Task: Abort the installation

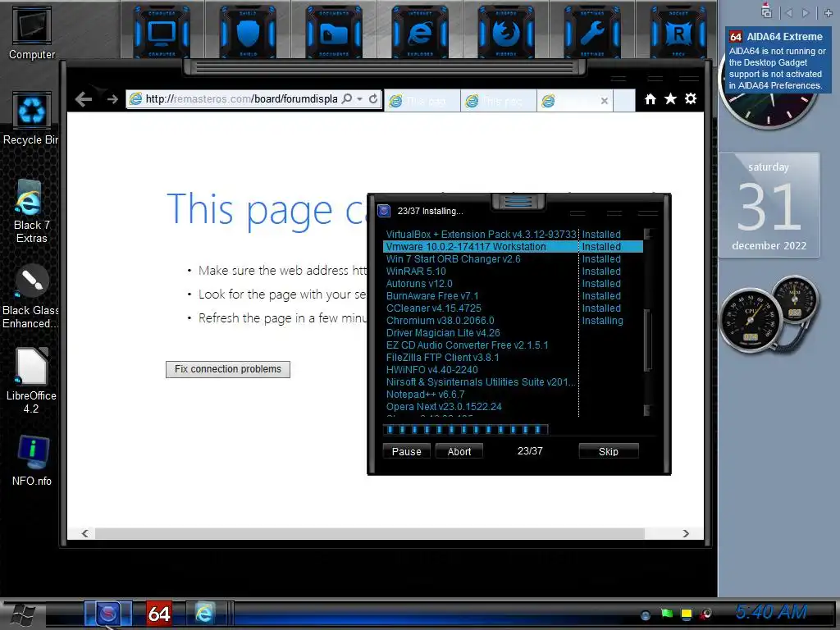Action: pos(459,452)
